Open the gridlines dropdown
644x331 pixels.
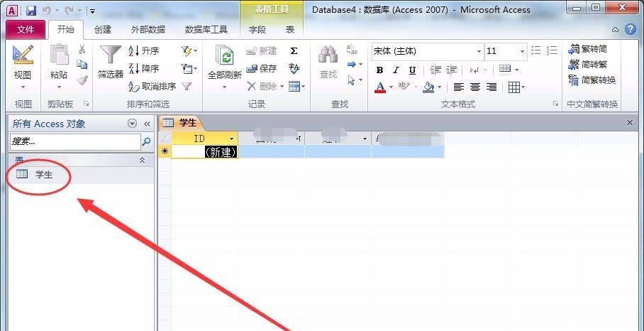(516, 87)
